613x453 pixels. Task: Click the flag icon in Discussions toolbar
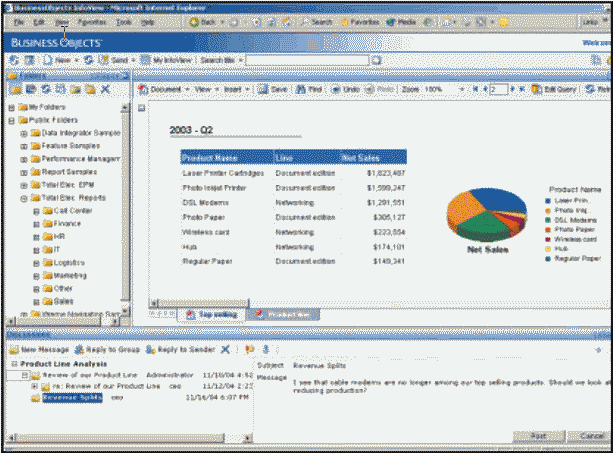[x=249, y=349]
